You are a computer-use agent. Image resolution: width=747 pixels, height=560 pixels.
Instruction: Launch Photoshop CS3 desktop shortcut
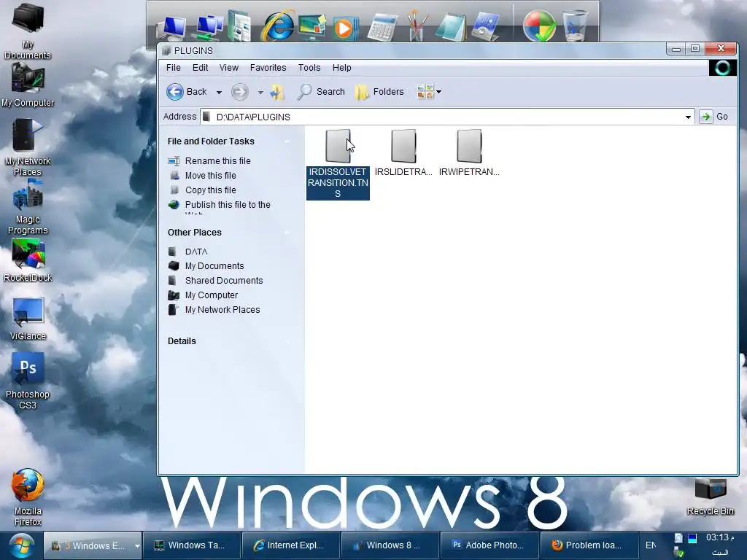(x=28, y=381)
